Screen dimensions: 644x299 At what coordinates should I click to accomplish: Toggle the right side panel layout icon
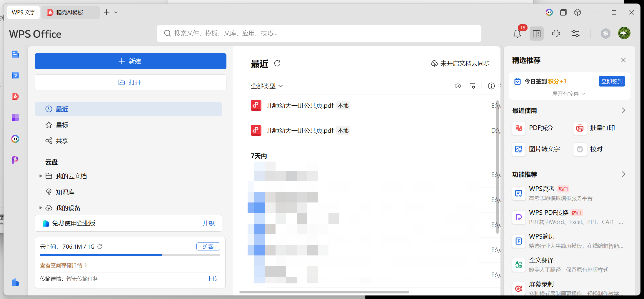(x=537, y=34)
